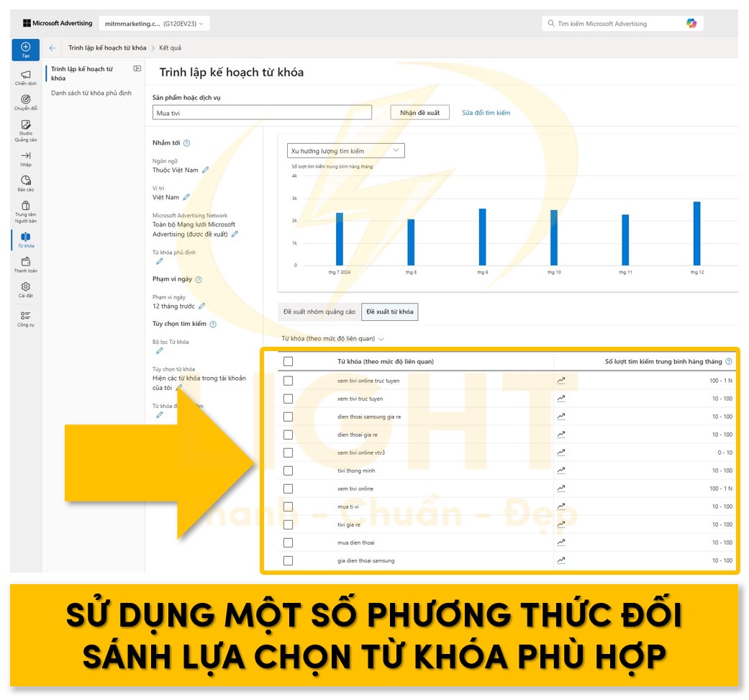
Task: Edit 12 tháng trước date range pencil
Action: [201, 306]
